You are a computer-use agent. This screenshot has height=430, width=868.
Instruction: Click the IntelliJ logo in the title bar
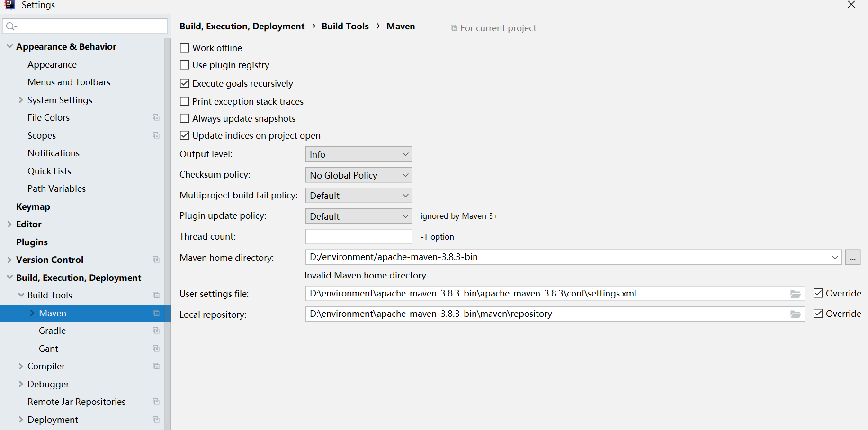(10, 5)
